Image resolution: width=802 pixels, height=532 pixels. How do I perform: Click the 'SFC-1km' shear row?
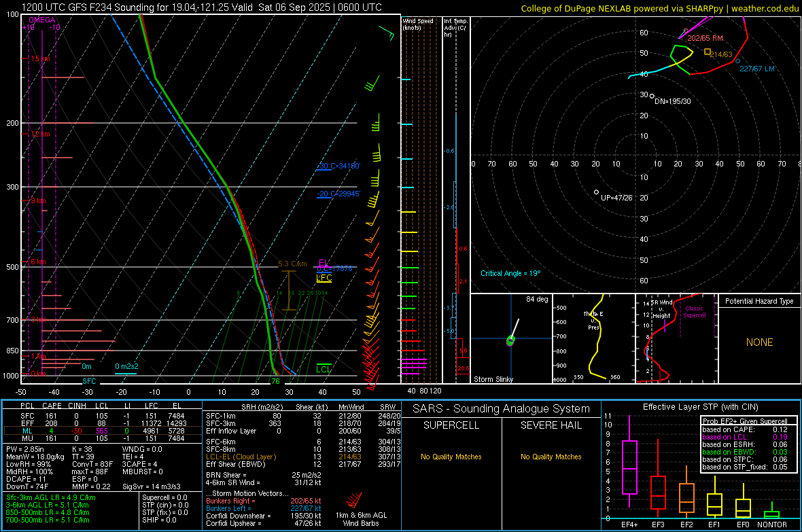(x=302, y=416)
